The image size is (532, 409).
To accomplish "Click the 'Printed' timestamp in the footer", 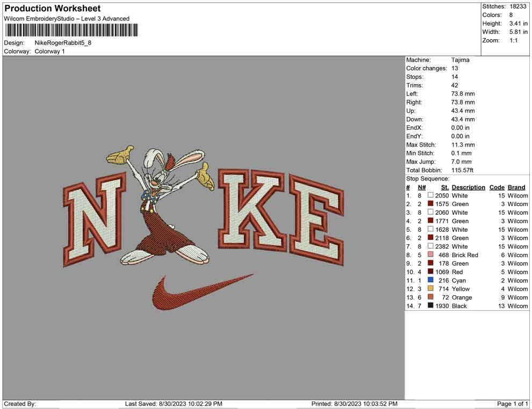I will click(x=354, y=404).
